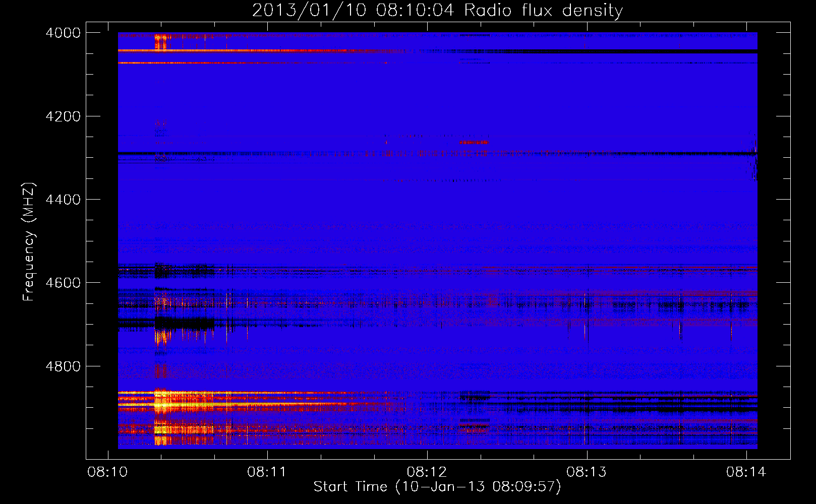Click the 08:11 time tick label

(x=267, y=472)
